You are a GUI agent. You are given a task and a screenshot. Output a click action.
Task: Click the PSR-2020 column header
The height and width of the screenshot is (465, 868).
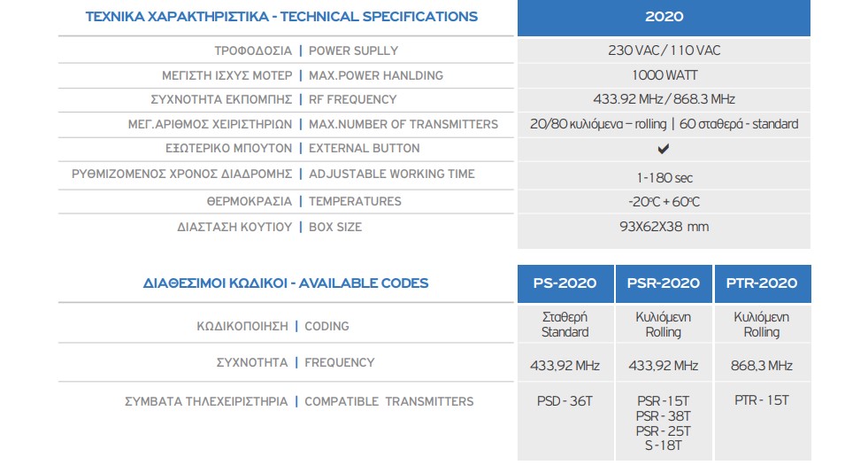click(664, 283)
